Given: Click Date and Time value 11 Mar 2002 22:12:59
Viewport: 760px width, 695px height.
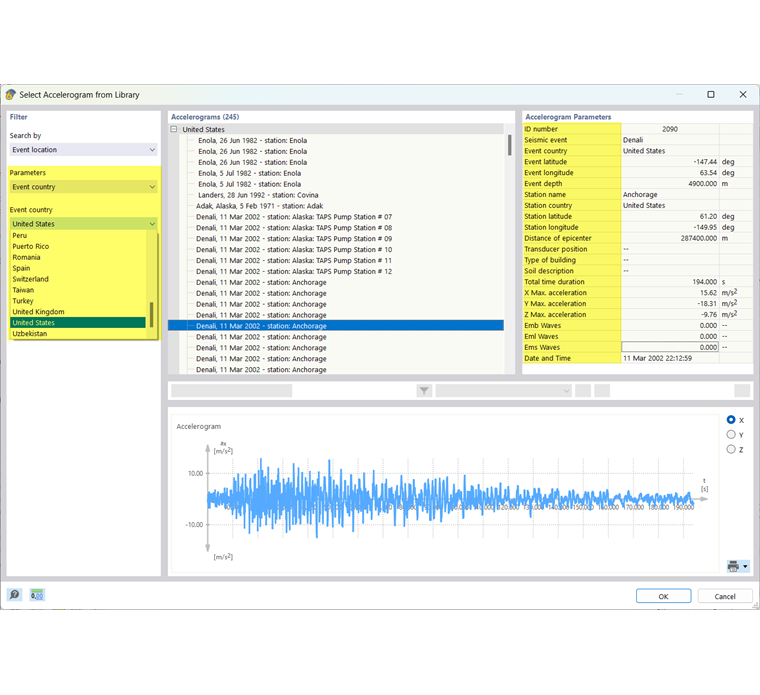Looking at the screenshot, I should tap(657, 358).
